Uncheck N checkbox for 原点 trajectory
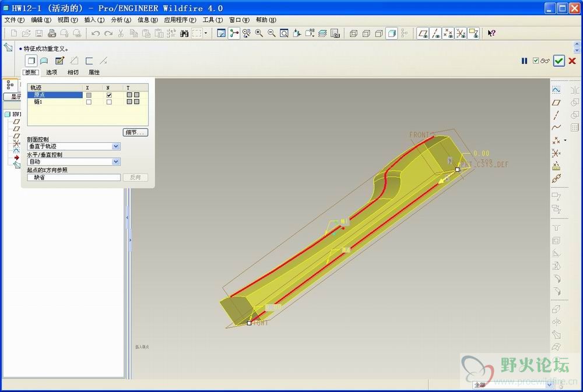 109,95
